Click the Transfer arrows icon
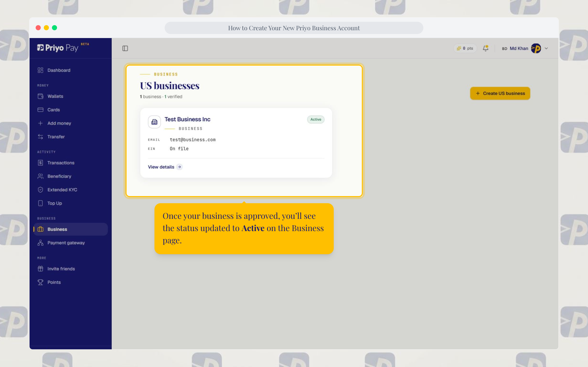The height and width of the screenshot is (367, 588). point(40,137)
